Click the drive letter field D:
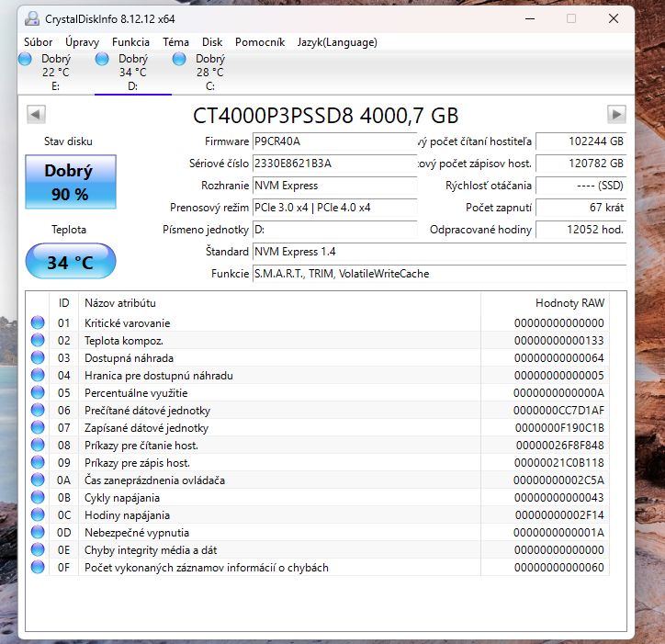 (x=334, y=230)
